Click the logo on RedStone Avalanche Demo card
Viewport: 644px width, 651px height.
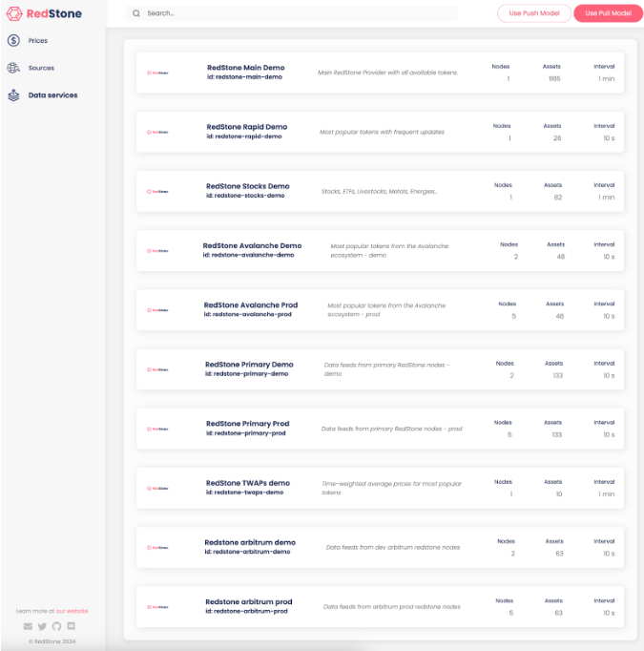(x=157, y=251)
